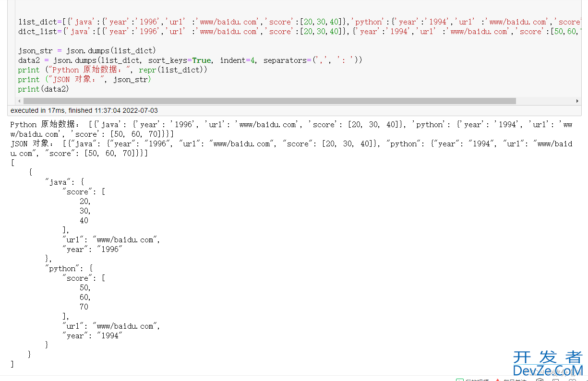The width and height of the screenshot is (588, 381).
Task: Click the output line starting 'JSON 对象'
Action: pyautogui.click(x=291, y=144)
